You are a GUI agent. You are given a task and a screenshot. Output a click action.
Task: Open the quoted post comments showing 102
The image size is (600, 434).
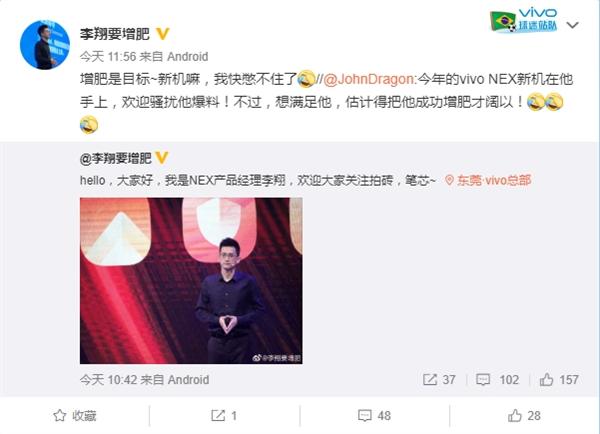click(497, 380)
